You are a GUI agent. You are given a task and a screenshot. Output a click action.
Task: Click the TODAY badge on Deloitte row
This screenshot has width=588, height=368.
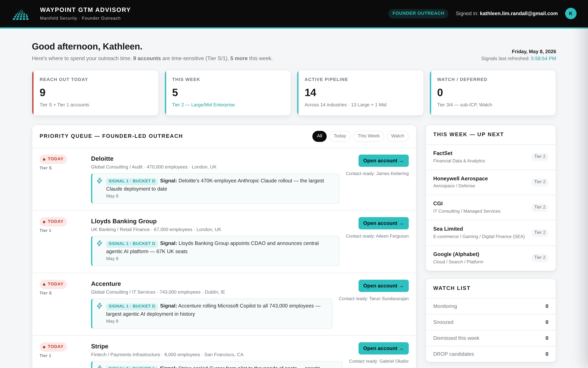point(53,159)
